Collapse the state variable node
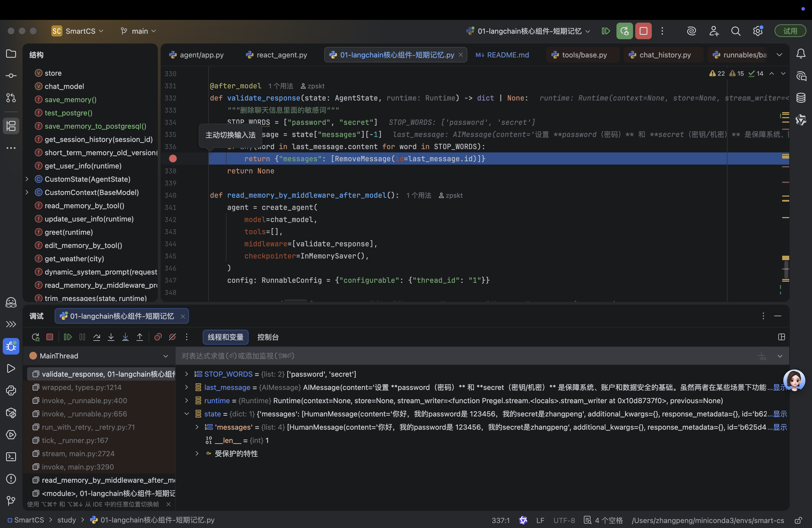Screen dimensions: 812x528 click(187, 414)
